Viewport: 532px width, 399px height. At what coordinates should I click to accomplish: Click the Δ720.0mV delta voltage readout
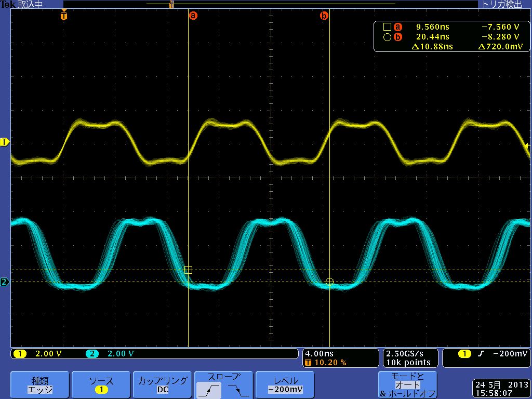point(500,46)
